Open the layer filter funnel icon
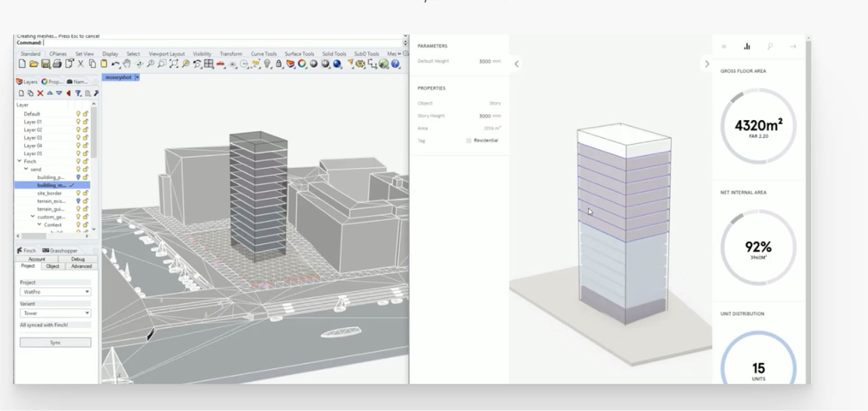868x411 pixels. [x=78, y=93]
